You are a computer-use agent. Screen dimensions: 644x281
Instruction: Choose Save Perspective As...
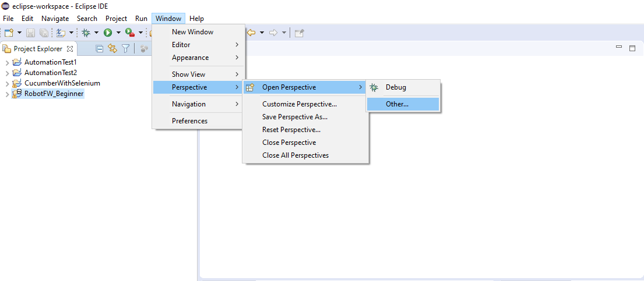pos(305,117)
